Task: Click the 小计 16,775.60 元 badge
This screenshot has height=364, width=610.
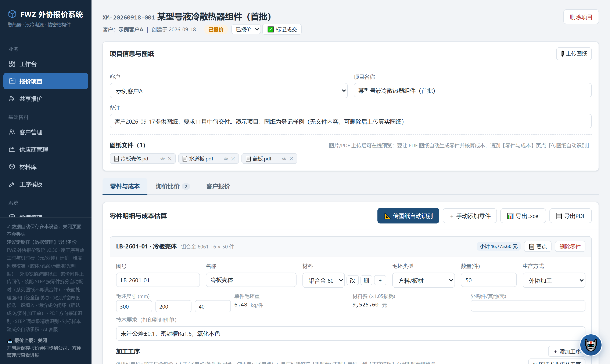Action: [x=499, y=247]
